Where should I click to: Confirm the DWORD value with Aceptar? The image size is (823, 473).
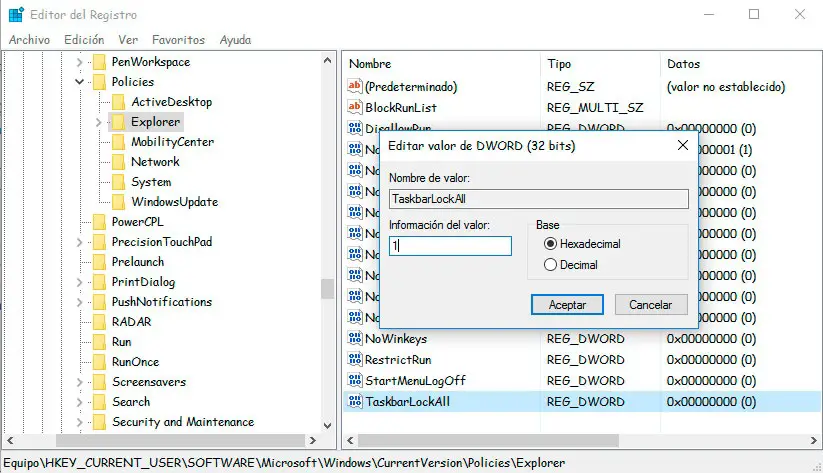[567, 304]
